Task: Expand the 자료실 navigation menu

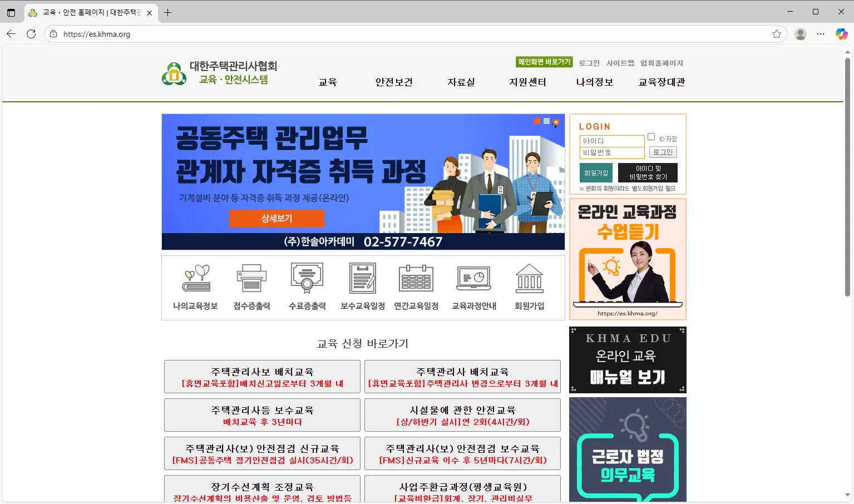Action: (461, 82)
